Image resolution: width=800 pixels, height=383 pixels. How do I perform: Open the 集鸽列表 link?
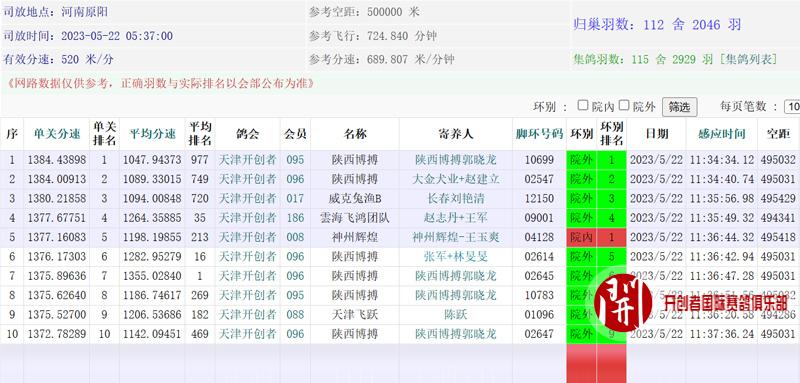(x=748, y=59)
